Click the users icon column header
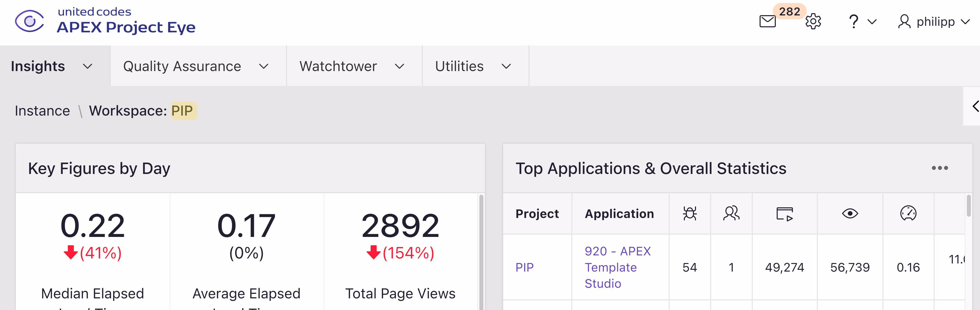The height and width of the screenshot is (310, 980). pyautogui.click(x=731, y=213)
